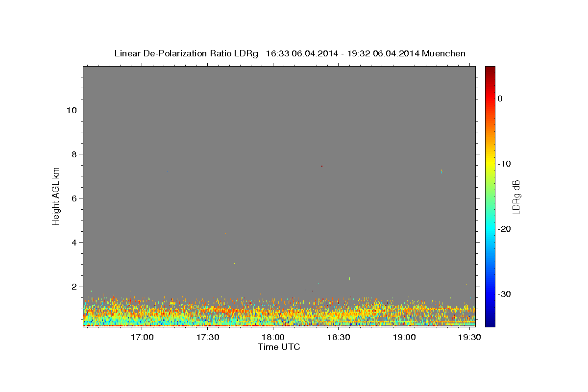
Task: Click the 6 km height tick label
Action: point(73,198)
